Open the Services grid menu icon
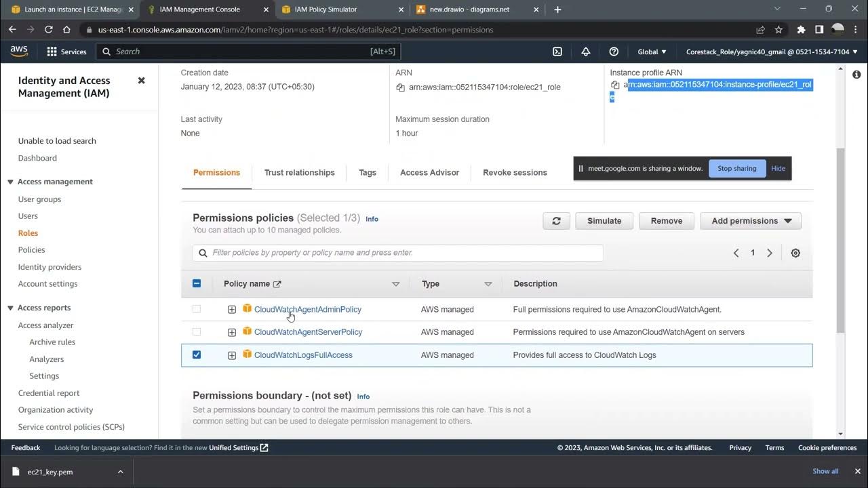 (x=52, y=52)
